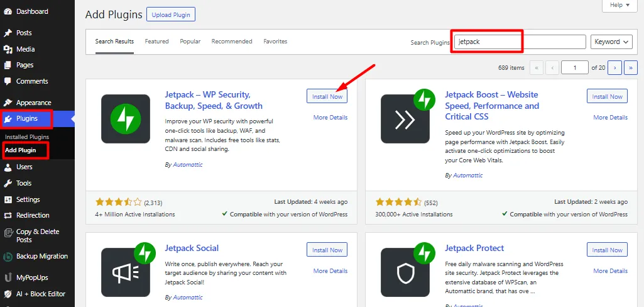Switch to the Featured tab
The width and height of the screenshot is (644, 307).
157,42
